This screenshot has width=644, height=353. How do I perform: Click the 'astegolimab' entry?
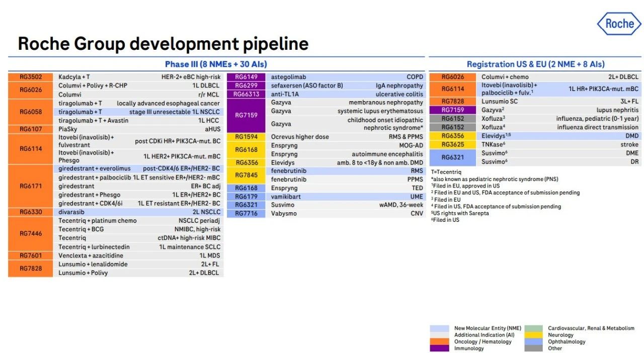click(x=288, y=77)
